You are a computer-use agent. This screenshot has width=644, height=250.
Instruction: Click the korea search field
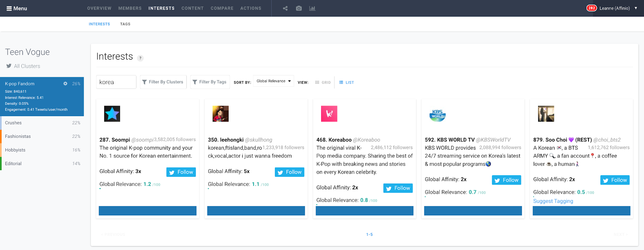tap(116, 82)
